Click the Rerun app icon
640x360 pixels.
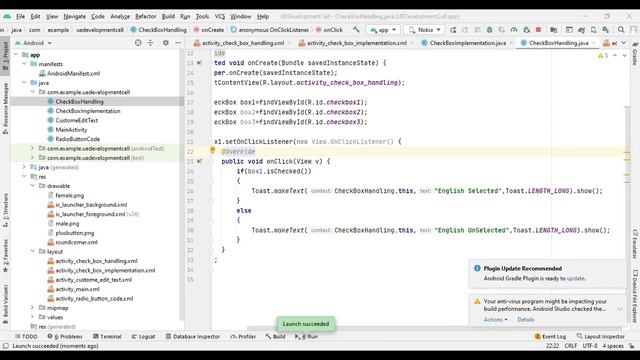pyautogui.click(x=453, y=30)
